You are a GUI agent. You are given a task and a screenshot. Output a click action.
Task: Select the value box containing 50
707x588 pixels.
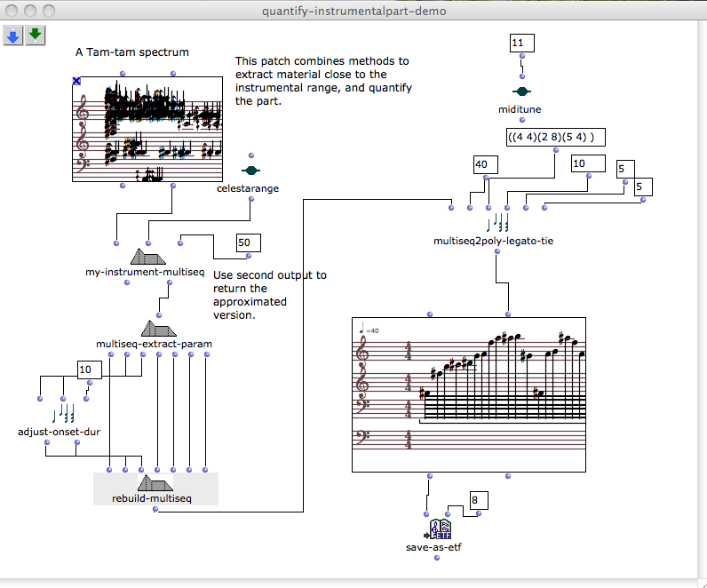point(249,243)
